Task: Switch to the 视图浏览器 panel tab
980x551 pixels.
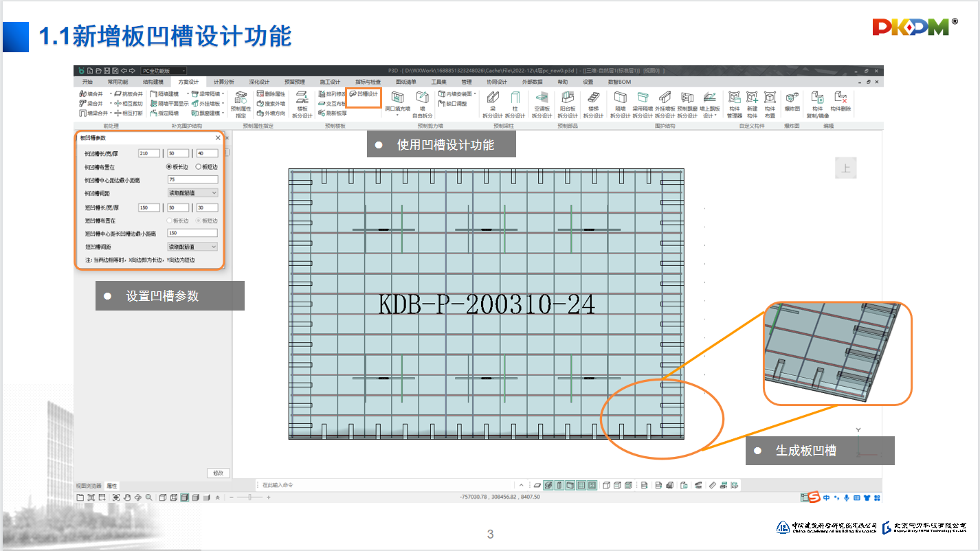Action: (89, 486)
